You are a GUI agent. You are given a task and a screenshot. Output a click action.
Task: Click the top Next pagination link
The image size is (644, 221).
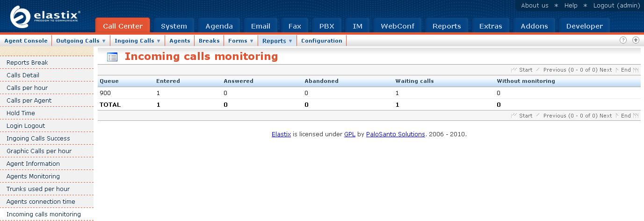[606, 70]
